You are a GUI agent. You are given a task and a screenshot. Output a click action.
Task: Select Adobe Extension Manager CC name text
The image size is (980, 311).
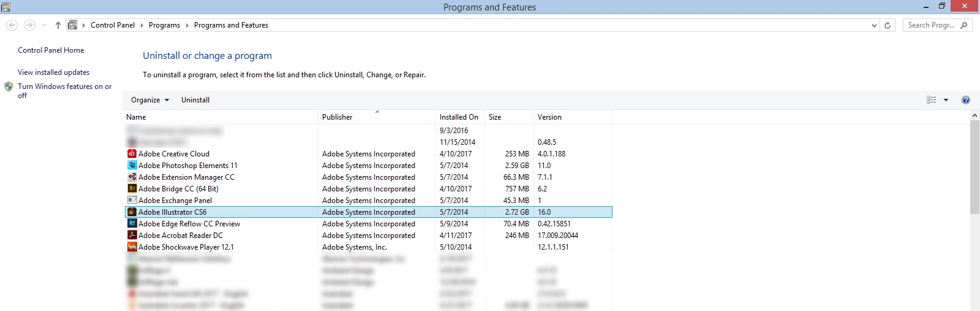click(x=186, y=177)
